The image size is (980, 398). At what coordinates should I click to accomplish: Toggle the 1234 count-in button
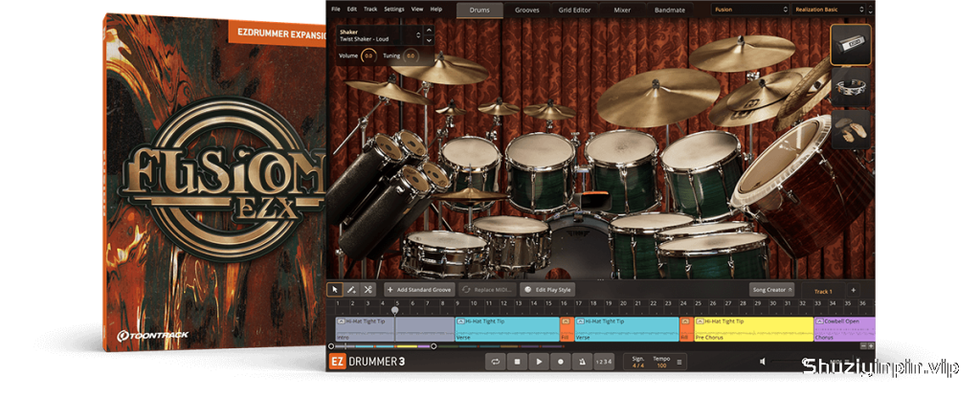[604, 361]
